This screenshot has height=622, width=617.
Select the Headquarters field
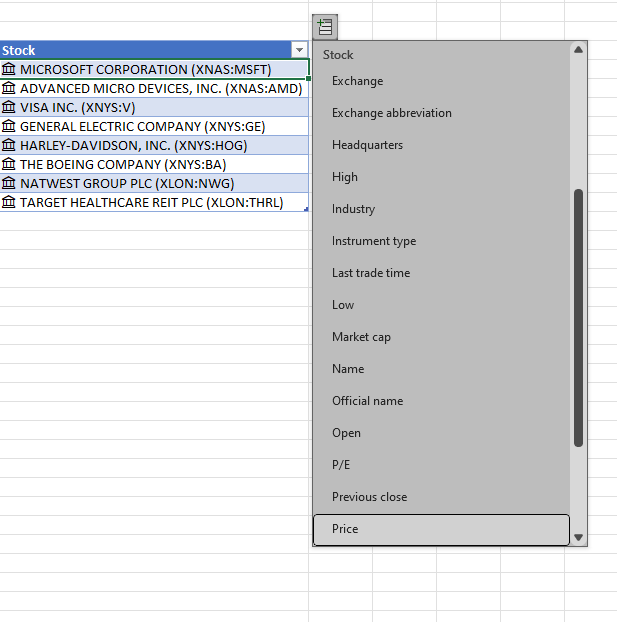441,145
